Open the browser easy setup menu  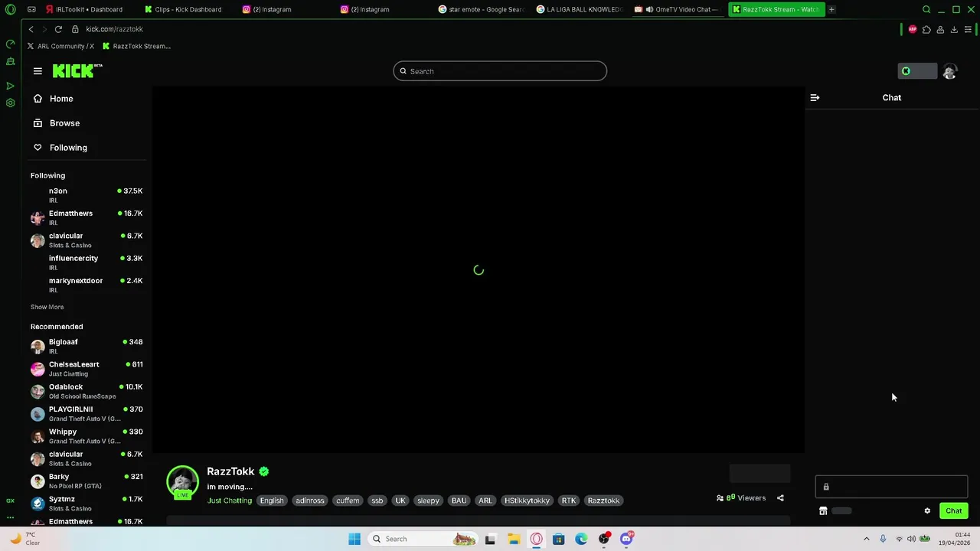(x=969, y=29)
